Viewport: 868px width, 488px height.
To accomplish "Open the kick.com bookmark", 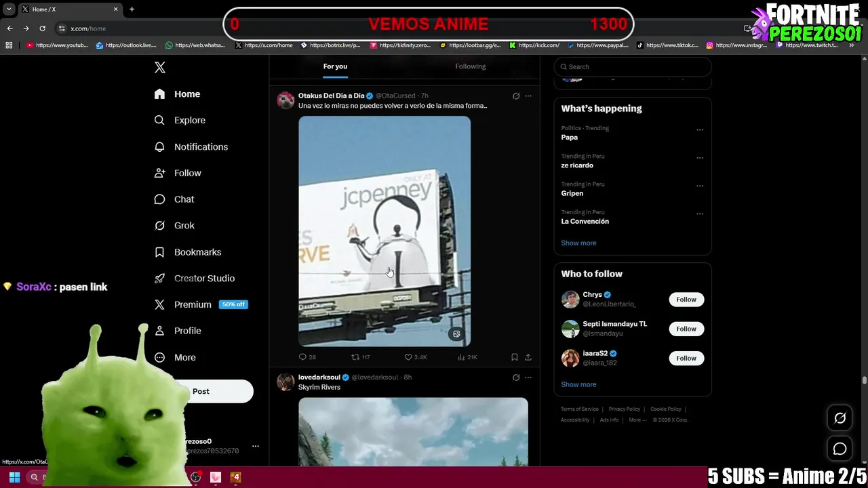I will click(x=534, y=45).
